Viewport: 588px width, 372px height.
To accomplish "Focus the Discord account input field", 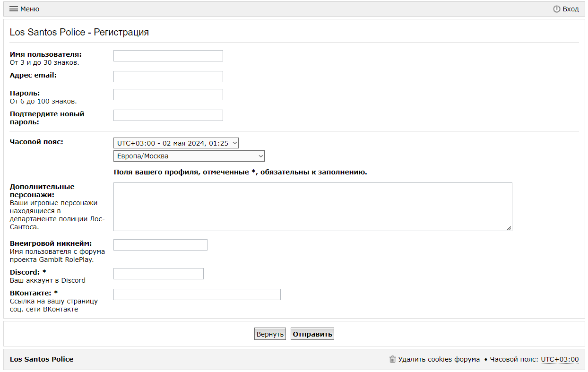I will tap(158, 274).
